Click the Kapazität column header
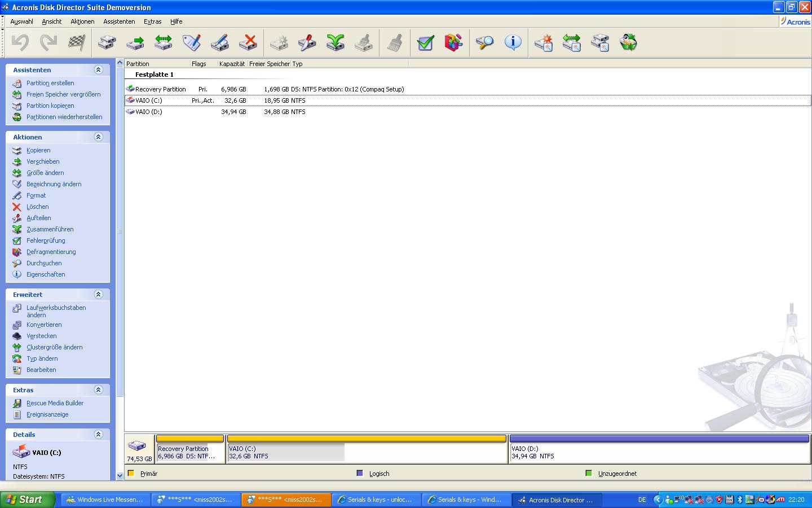The width and height of the screenshot is (812, 508). tap(232, 64)
